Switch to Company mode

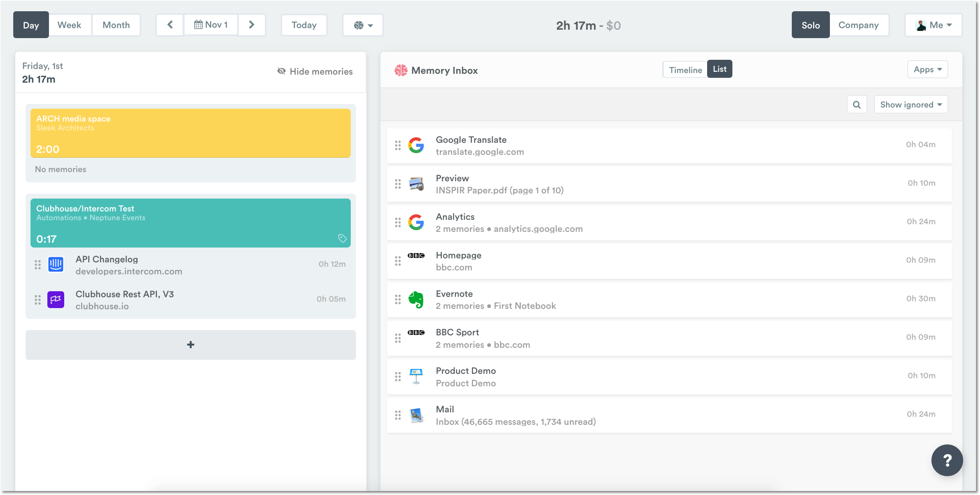tap(860, 25)
